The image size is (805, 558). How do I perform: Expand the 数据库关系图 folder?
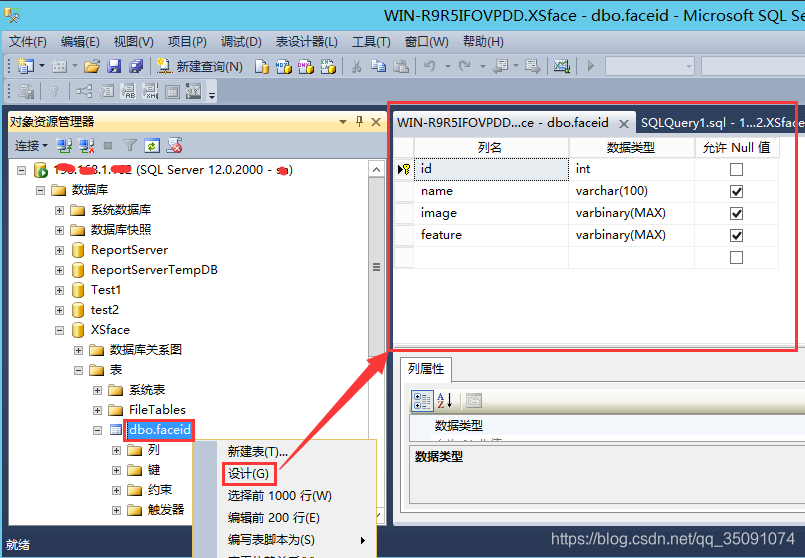[79, 351]
